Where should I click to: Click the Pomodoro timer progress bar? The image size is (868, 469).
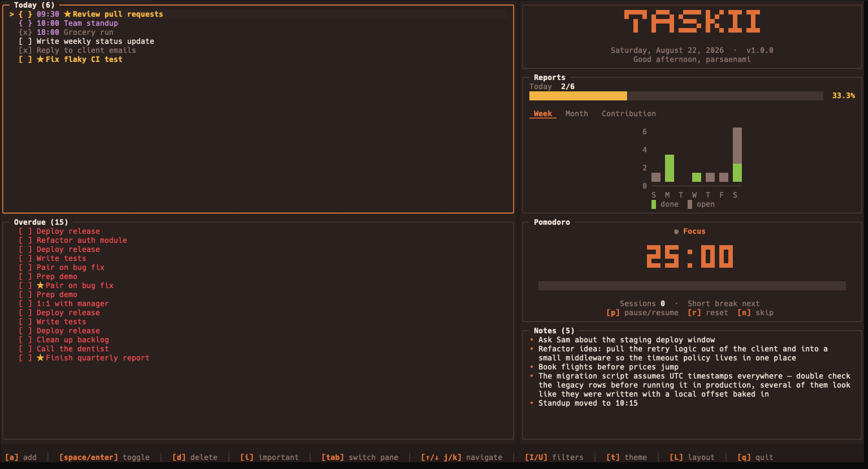click(692, 286)
